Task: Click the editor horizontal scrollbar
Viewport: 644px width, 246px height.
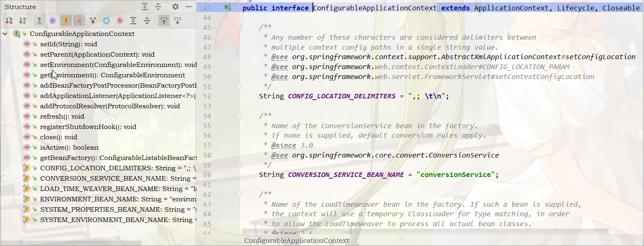Action: coord(425,232)
